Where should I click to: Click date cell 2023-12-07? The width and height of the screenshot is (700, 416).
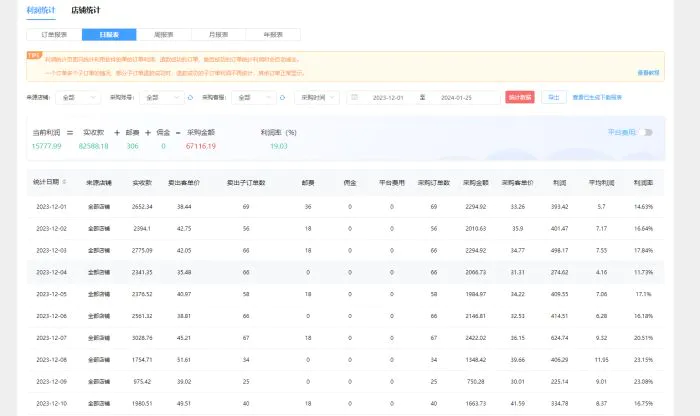coord(51,338)
